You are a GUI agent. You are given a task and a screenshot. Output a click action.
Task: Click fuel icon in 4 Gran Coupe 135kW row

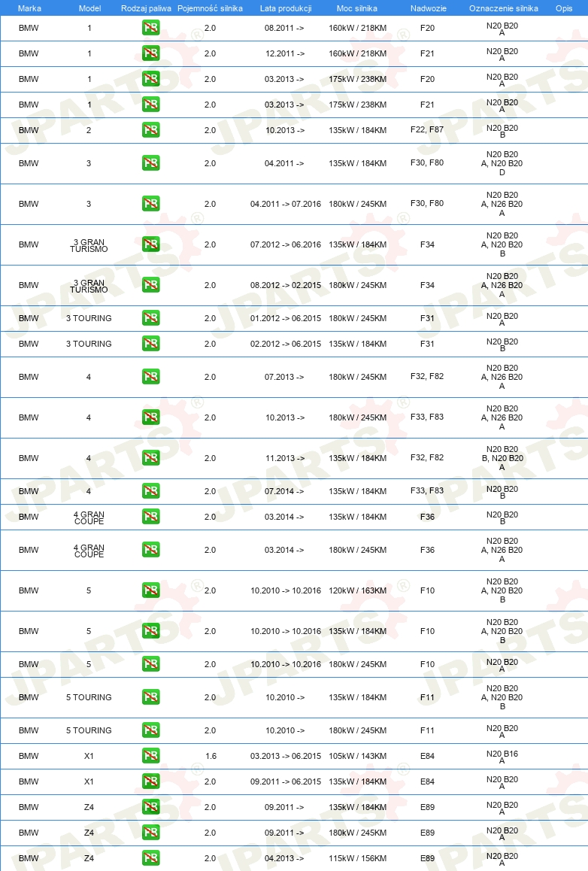[x=150, y=517]
